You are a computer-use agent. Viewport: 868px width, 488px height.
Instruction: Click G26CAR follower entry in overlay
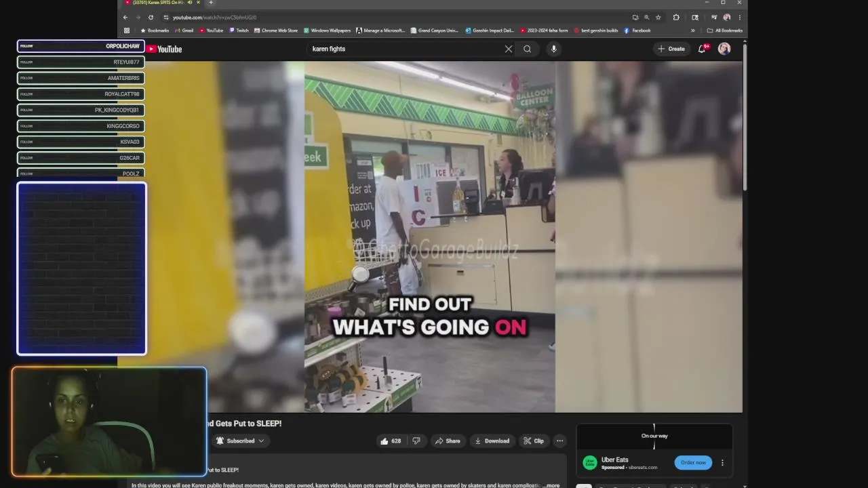point(81,158)
